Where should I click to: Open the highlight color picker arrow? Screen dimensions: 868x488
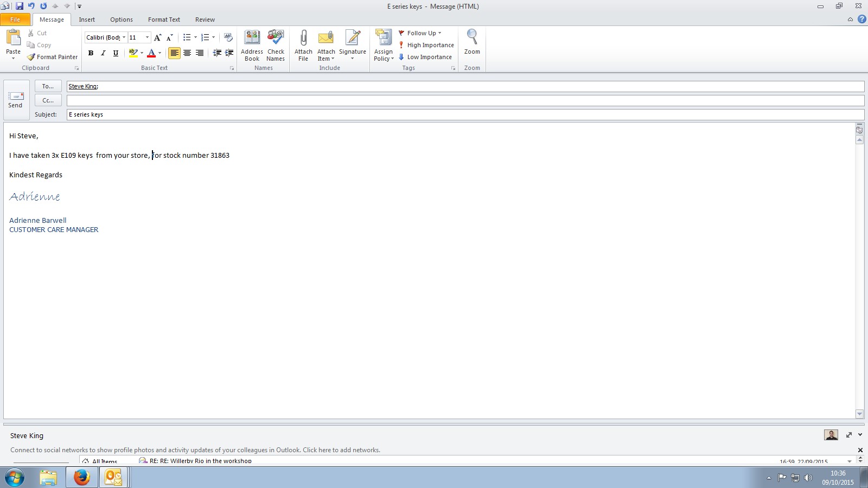142,53
